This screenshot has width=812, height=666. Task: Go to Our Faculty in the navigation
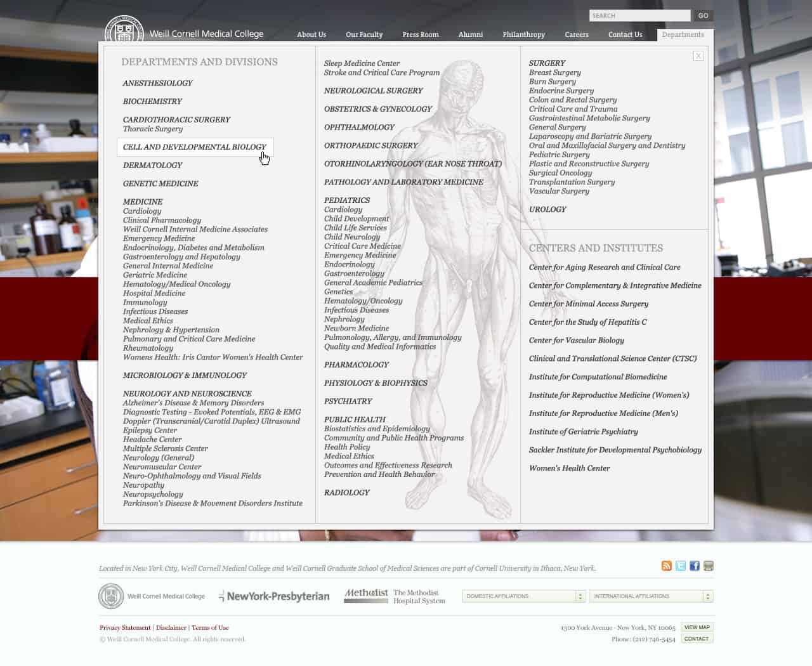(x=364, y=34)
